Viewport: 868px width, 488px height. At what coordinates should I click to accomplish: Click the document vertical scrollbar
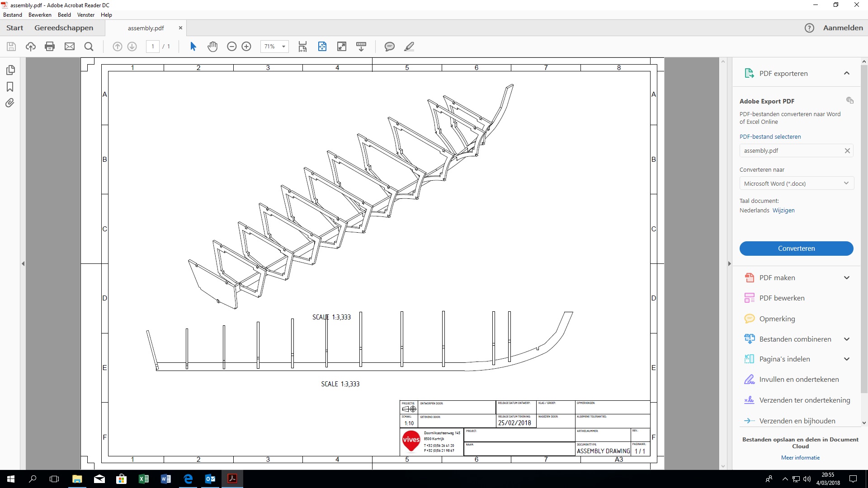(x=723, y=263)
